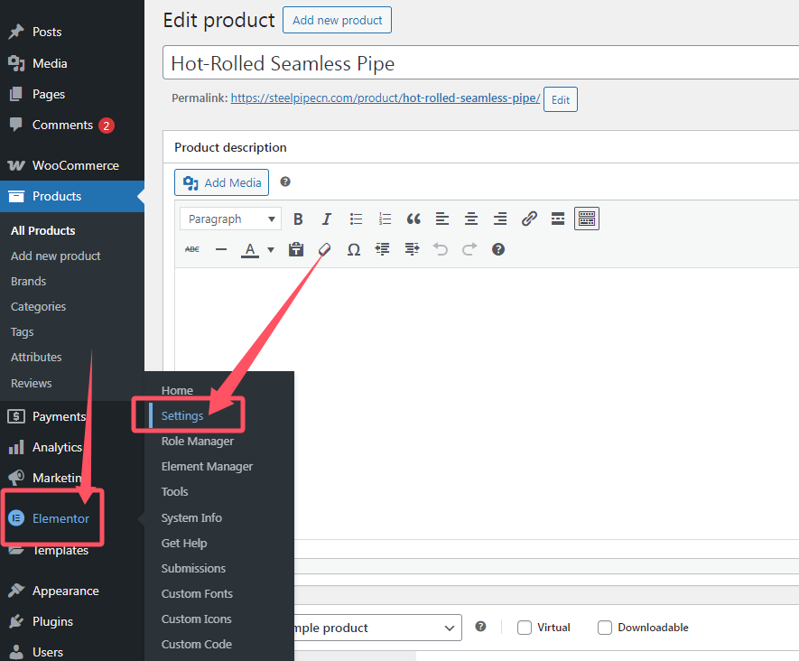Screen dimensions: 799x661
Task: Click the Add Media button
Action: point(222,182)
